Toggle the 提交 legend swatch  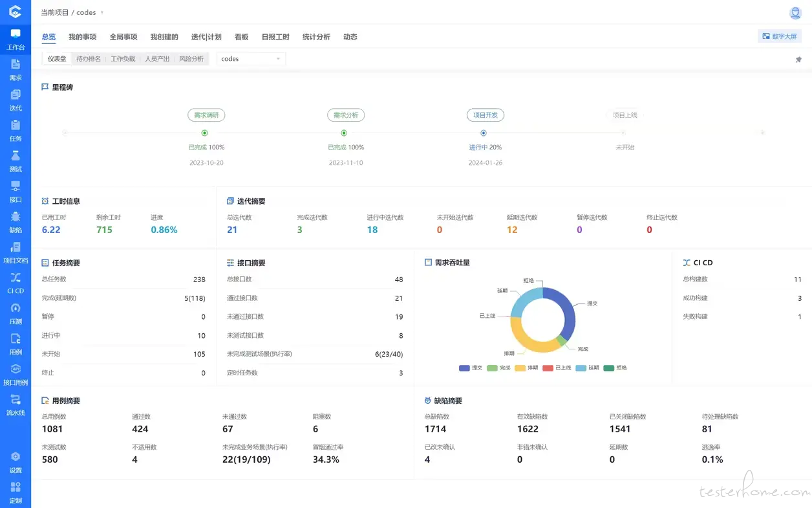click(464, 368)
